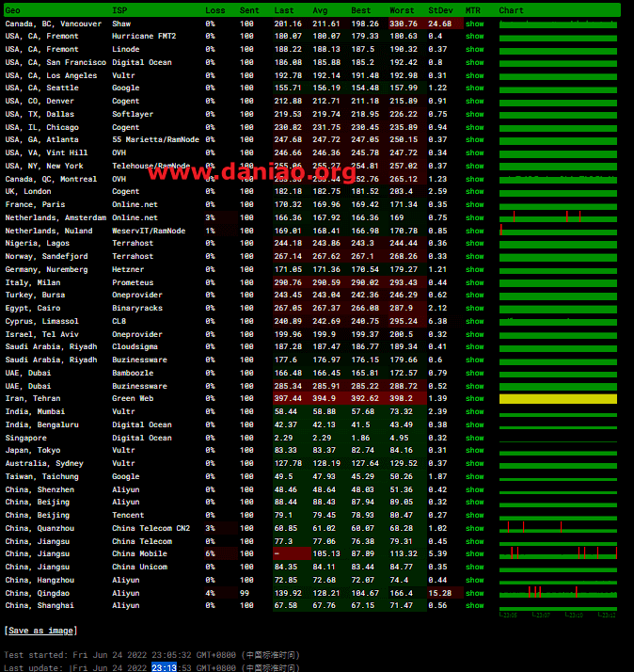Click 'China, Shanghai' location text

(40, 605)
